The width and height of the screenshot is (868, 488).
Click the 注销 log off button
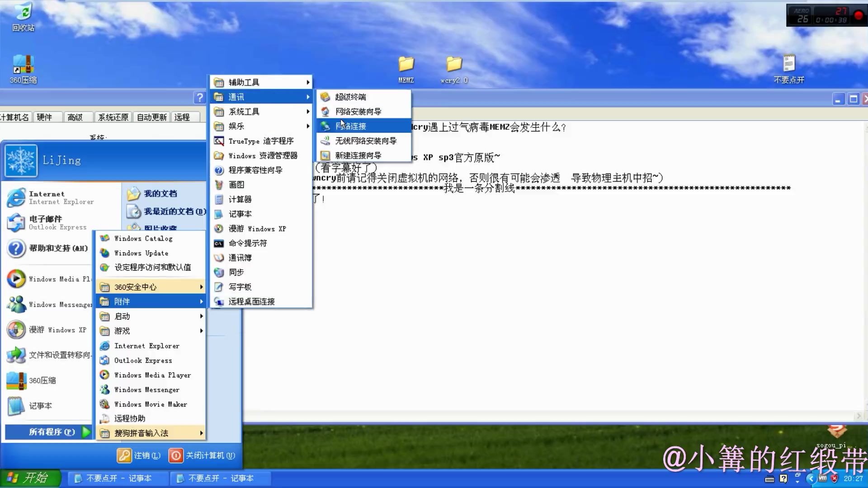pos(139,455)
